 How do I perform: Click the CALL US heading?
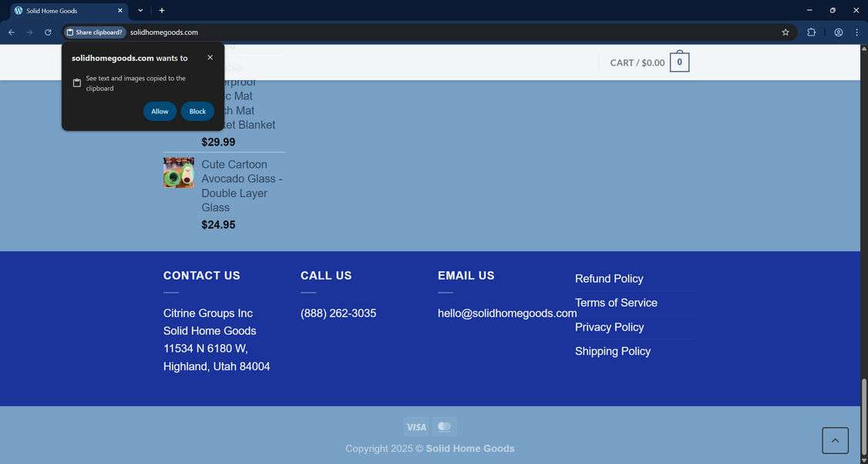click(326, 276)
